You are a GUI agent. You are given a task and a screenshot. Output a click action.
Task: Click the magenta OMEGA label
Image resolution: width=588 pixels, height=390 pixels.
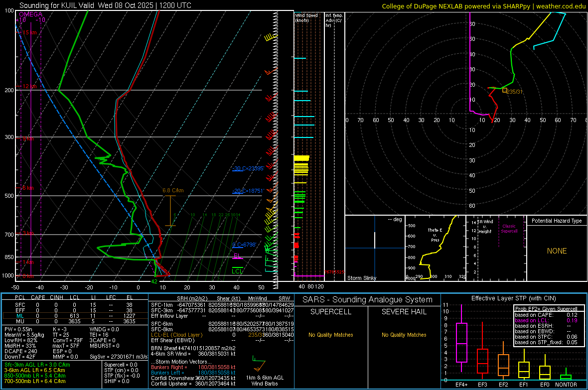pos(30,14)
